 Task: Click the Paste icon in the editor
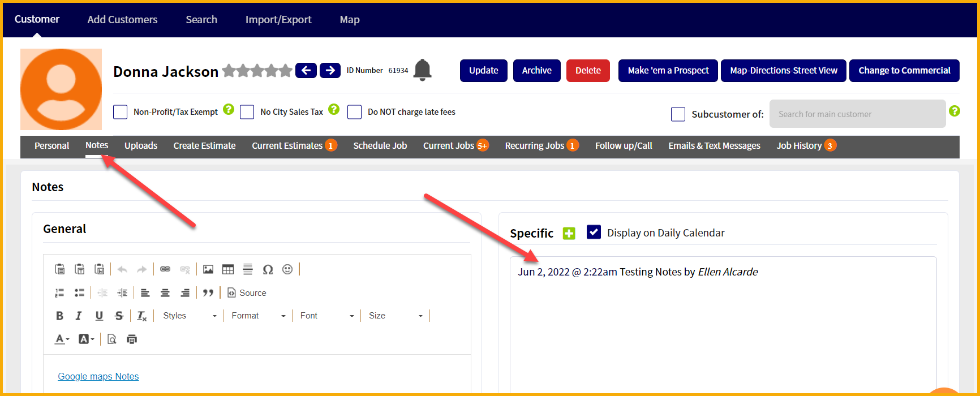pyautogui.click(x=59, y=269)
